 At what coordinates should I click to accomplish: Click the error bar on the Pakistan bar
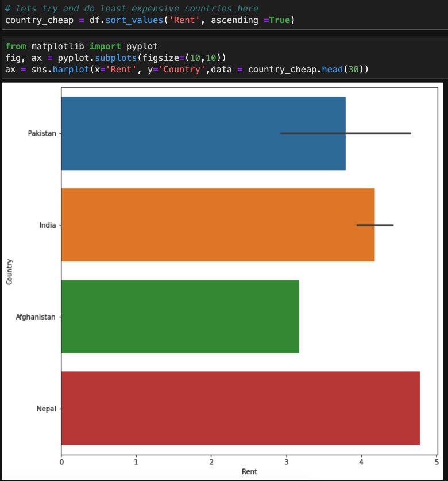click(x=345, y=133)
